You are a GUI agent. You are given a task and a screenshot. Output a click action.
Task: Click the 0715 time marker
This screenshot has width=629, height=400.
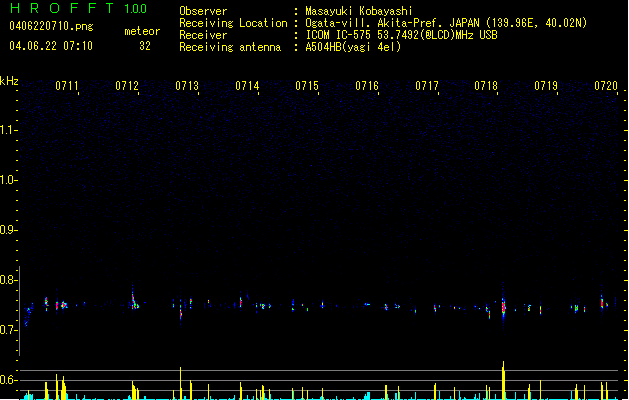click(x=307, y=86)
